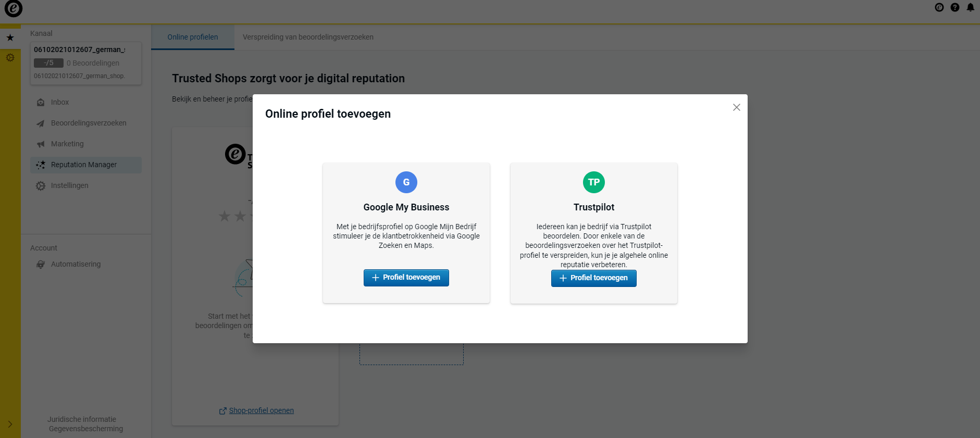Open the gear icon in yellow rail
Screen dimensions: 980x438
click(x=10, y=57)
